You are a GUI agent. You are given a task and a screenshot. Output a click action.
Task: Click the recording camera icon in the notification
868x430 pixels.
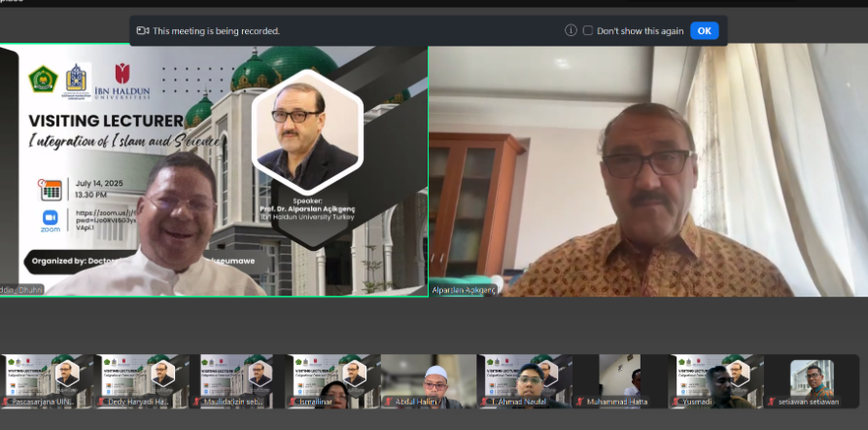143,31
